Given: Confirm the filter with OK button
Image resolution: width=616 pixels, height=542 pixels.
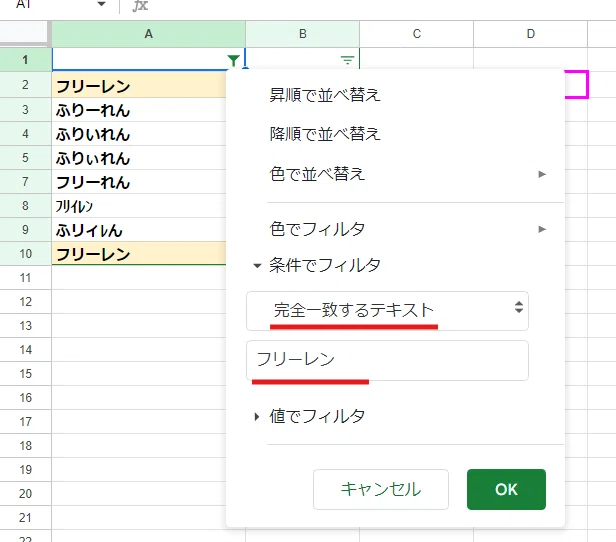Looking at the screenshot, I should 506,489.
